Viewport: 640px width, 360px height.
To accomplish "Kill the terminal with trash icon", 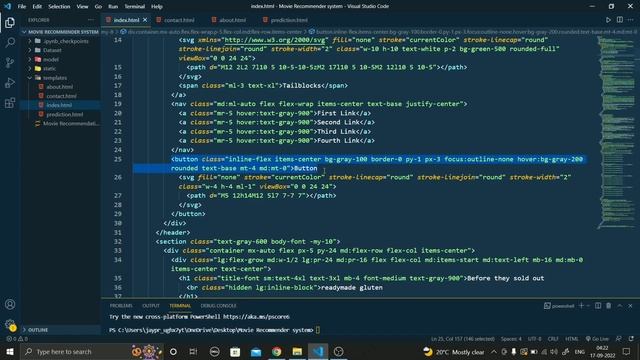I will (609, 305).
